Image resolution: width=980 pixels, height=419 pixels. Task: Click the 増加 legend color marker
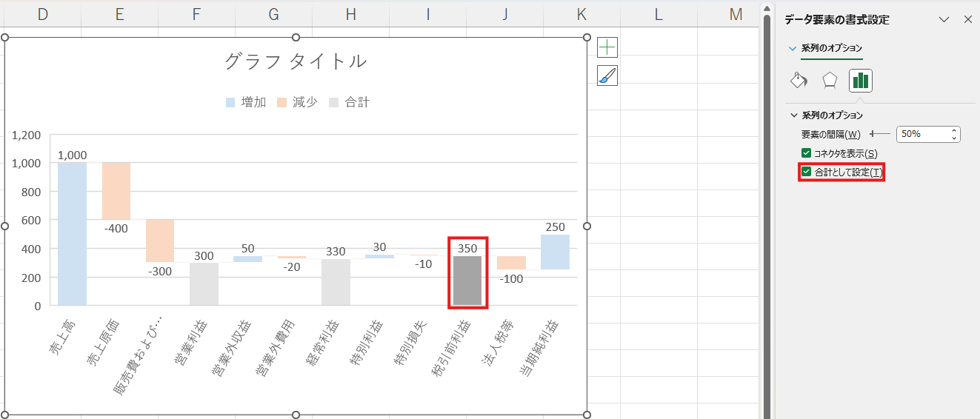[230, 103]
